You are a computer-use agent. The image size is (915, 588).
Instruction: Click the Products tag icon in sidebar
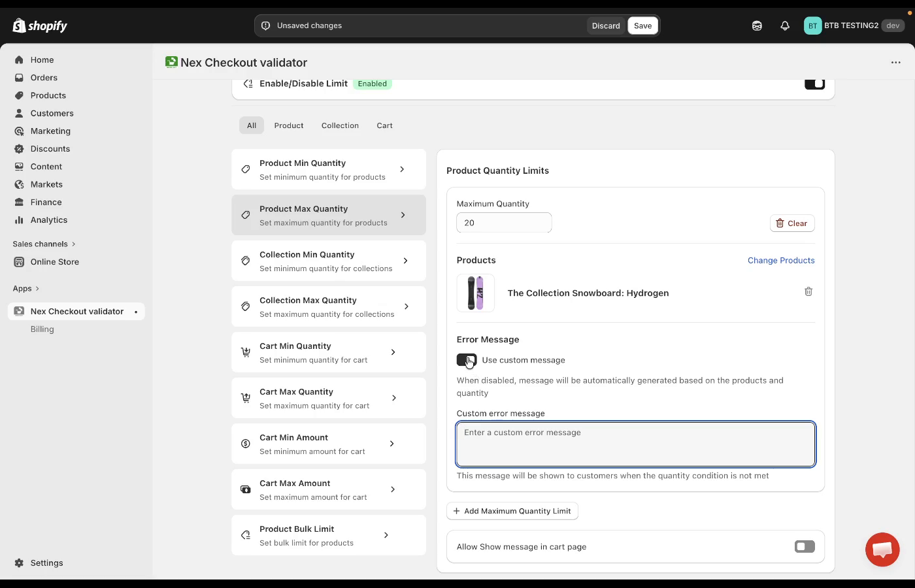[19, 95]
